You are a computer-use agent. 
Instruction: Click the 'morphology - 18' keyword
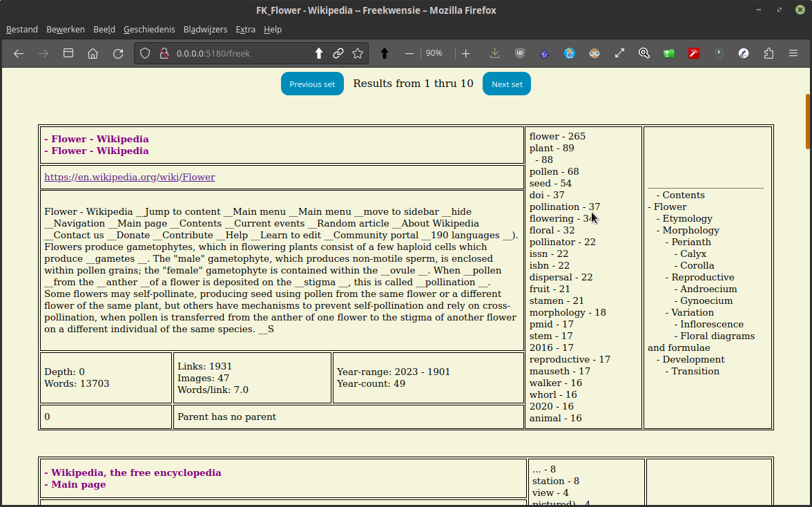(568, 312)
